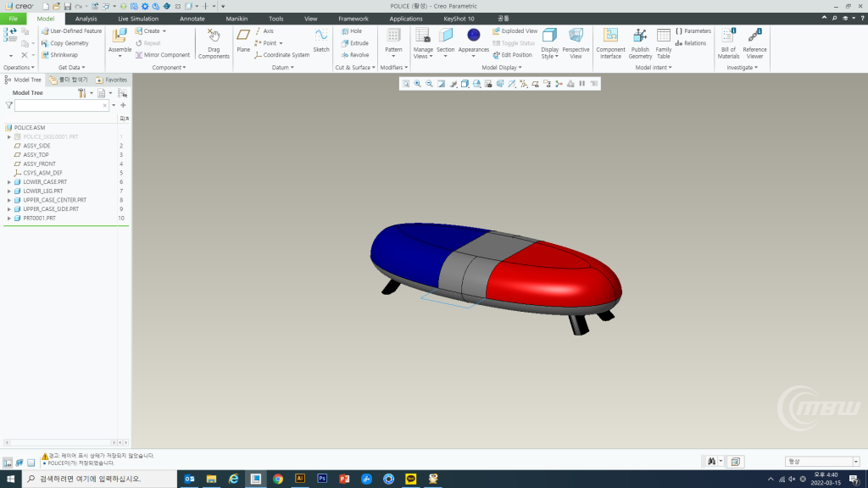Expand the PRT0001.PRT tree node
The image size is (868, 488).
tap(8, 219)
